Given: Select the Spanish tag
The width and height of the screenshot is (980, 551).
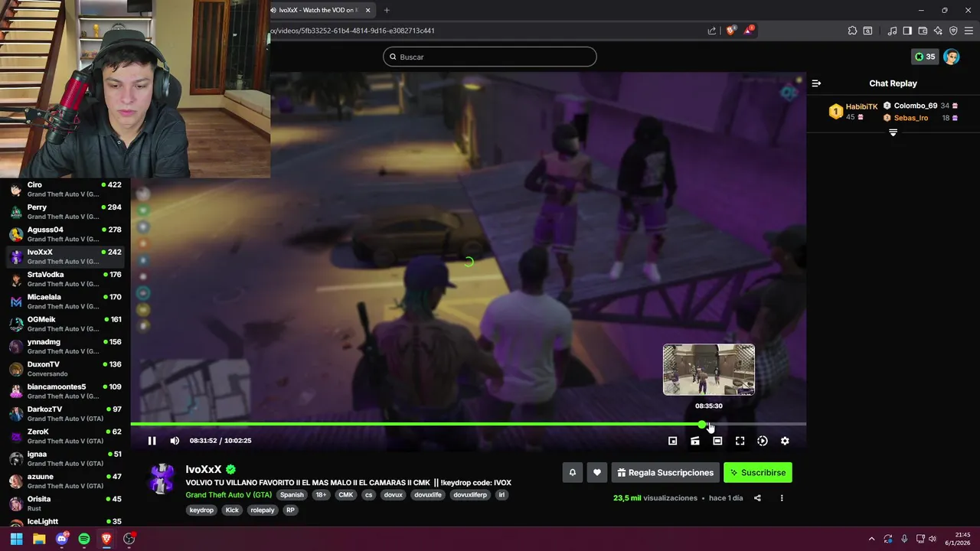Looking at the screenshot, I should pos(292,495).
